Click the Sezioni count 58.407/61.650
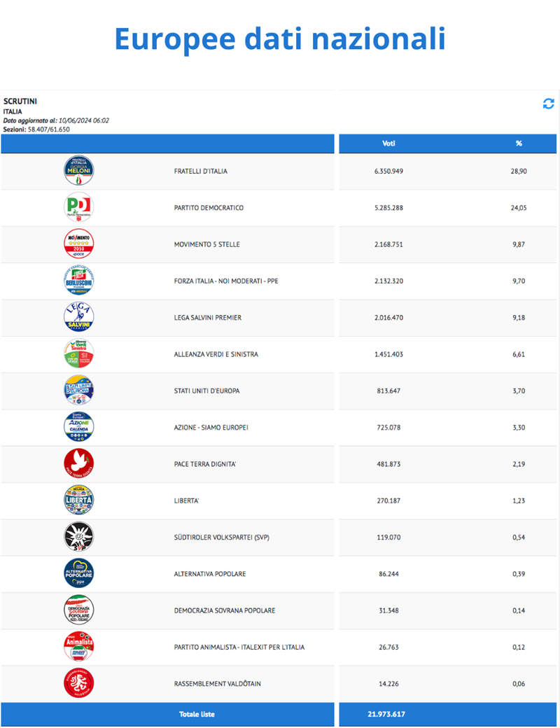 49,129
